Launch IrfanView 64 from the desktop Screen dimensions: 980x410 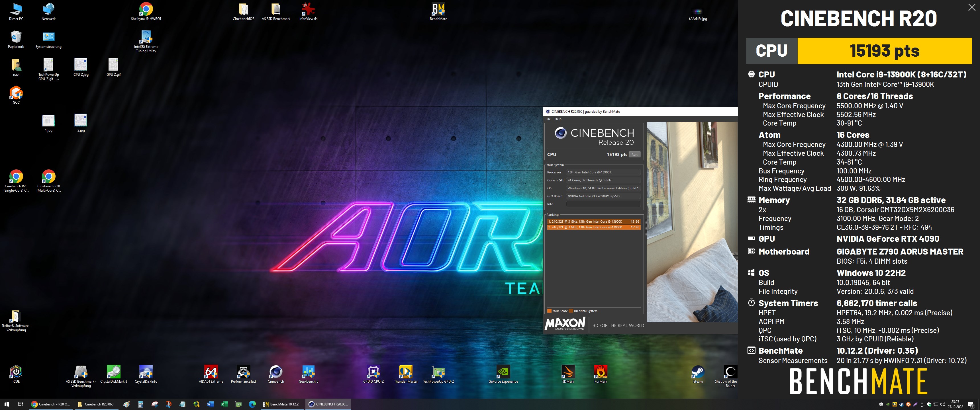308,11
